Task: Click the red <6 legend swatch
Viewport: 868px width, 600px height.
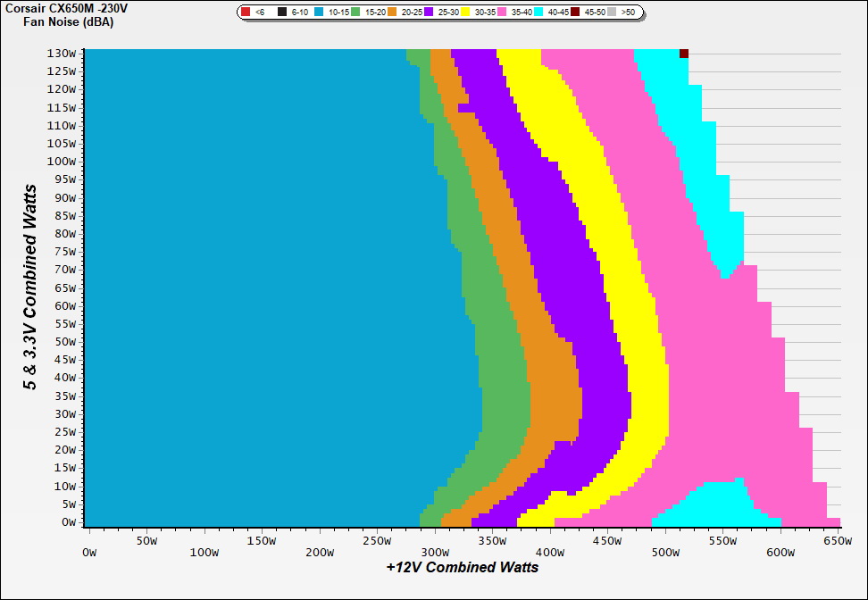Action: (246, 12)
